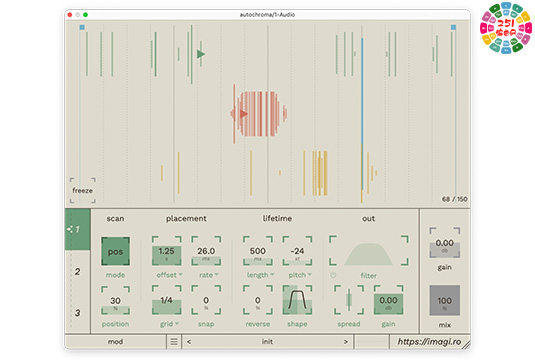Click the 68 / 150 grain counter
This screenshot has width=535, height=363.
coord(454,199)
